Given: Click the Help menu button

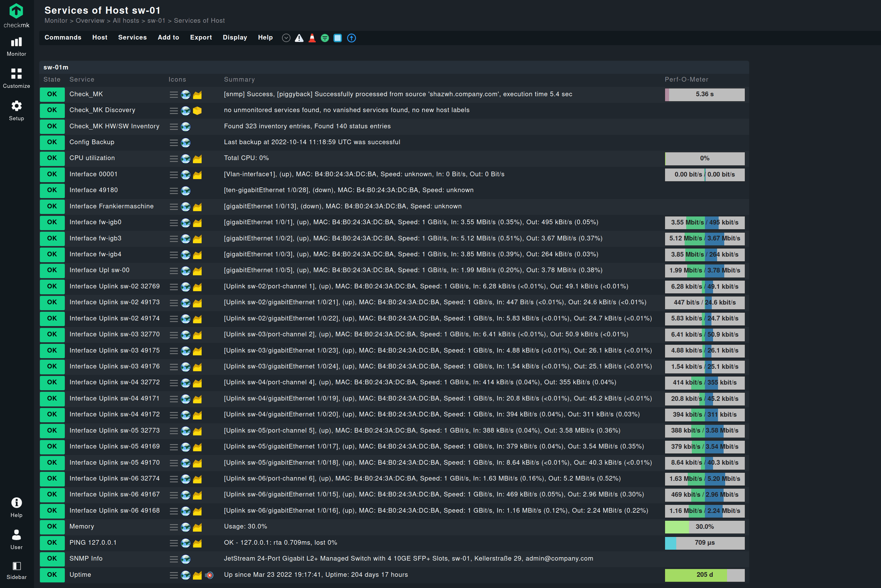Looking at the screenshot, I should tap(265, 37).
